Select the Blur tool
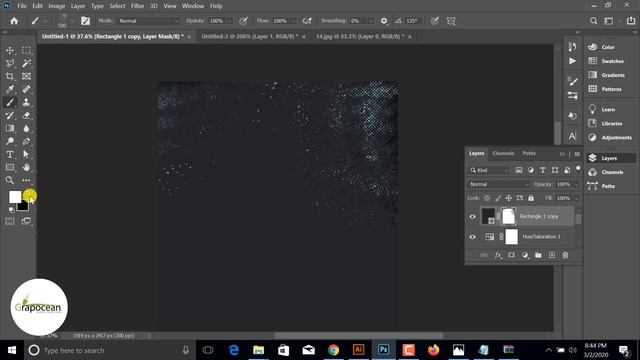 (26, 129)
